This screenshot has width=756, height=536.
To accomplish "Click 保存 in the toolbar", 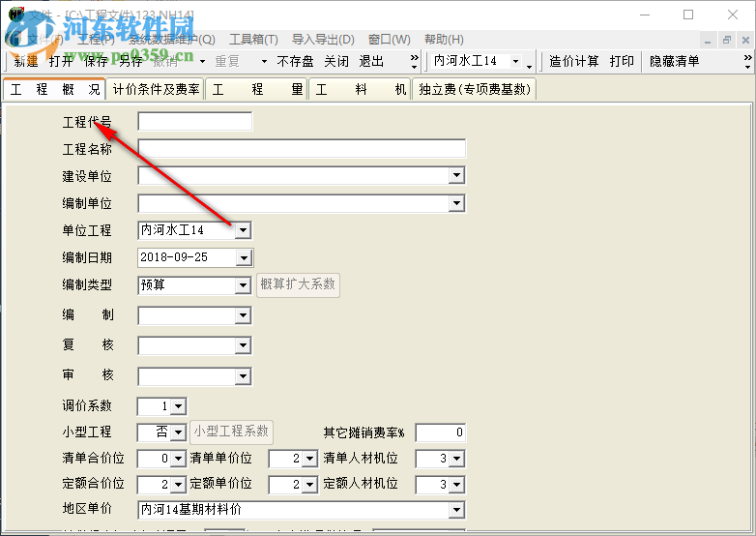I will [x=96, y=61].
